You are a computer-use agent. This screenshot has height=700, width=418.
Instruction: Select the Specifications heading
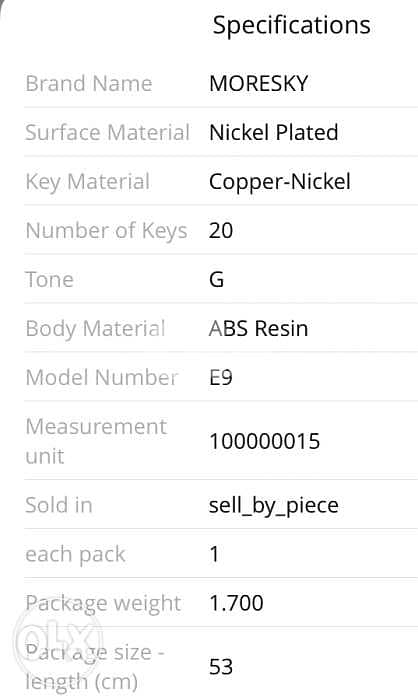292,25
